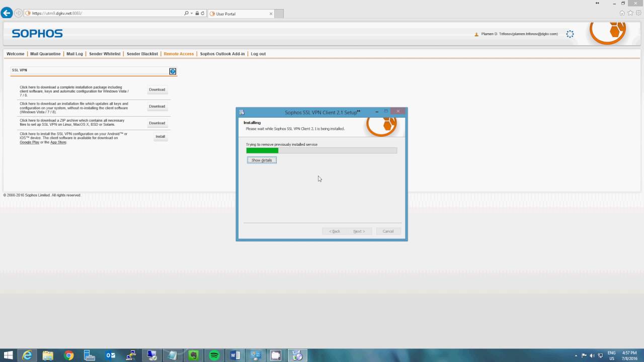This screenshot has width=644, height=362.
Task: Click the browser back arrow button
Action: coord(7,13)
